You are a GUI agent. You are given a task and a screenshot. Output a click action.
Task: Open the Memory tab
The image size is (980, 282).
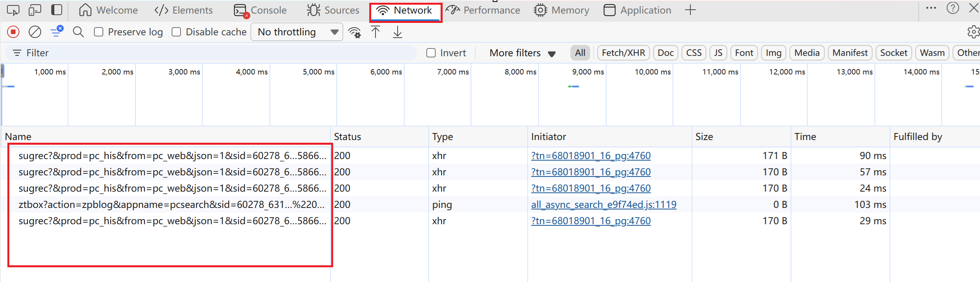pyautogui.click(x=561, y=10)
